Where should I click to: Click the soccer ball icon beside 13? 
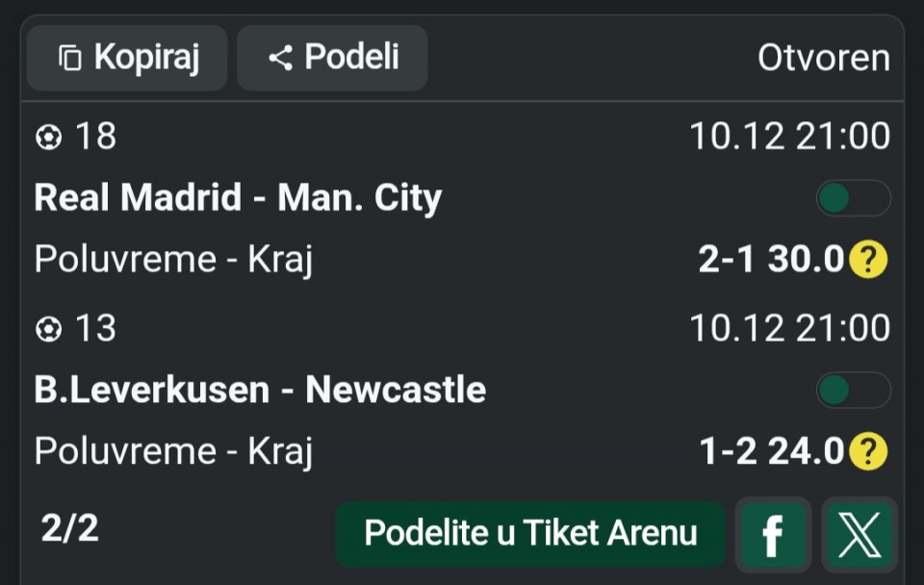point(48,330)
